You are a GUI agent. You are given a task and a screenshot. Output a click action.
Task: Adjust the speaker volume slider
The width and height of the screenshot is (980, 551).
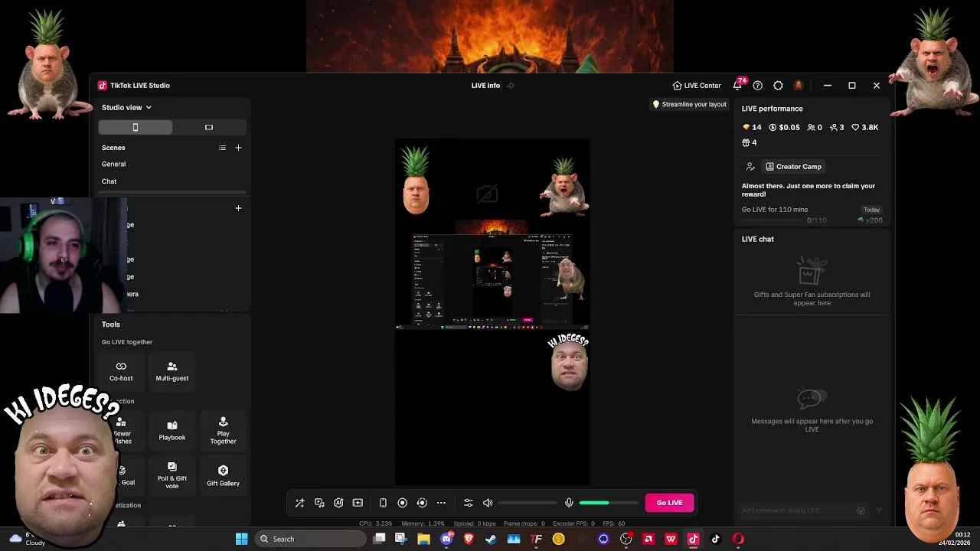tap(528, 503)
